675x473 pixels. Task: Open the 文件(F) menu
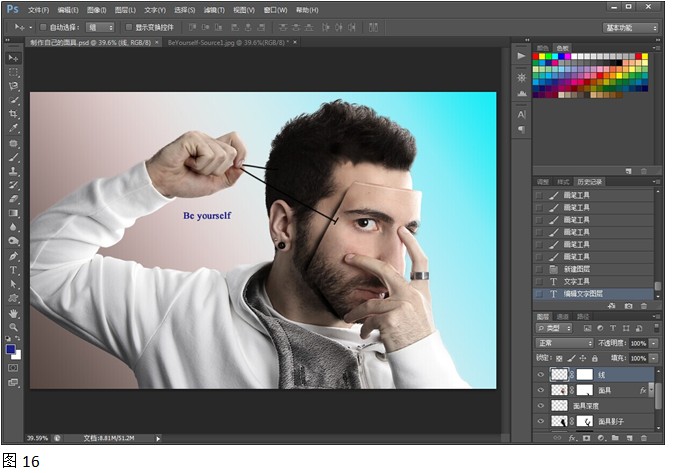39,10
